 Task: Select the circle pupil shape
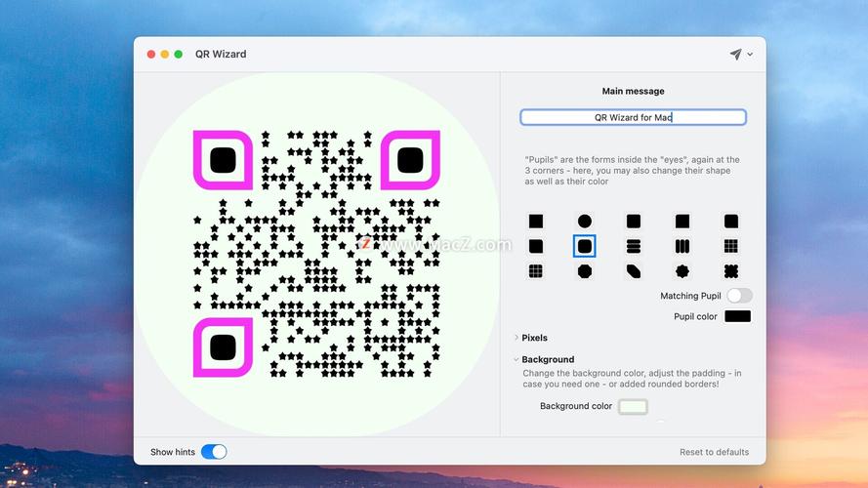[584, 222]
